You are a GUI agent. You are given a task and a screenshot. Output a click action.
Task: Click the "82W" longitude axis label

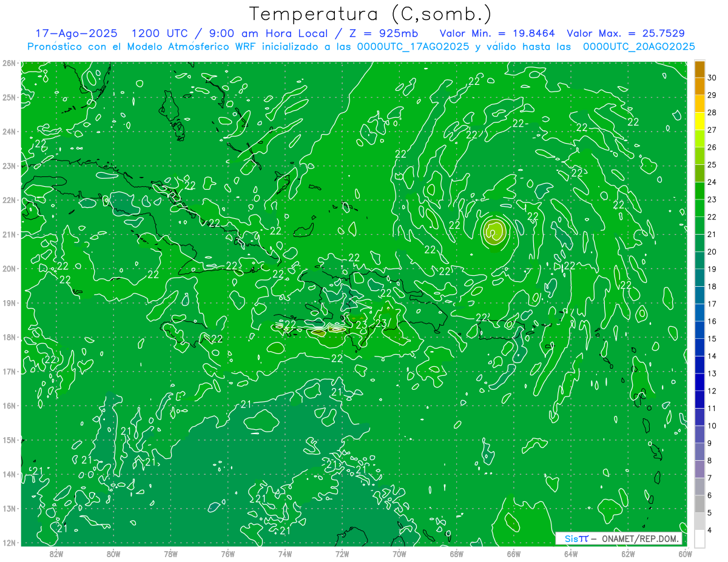tap(56, 554)
